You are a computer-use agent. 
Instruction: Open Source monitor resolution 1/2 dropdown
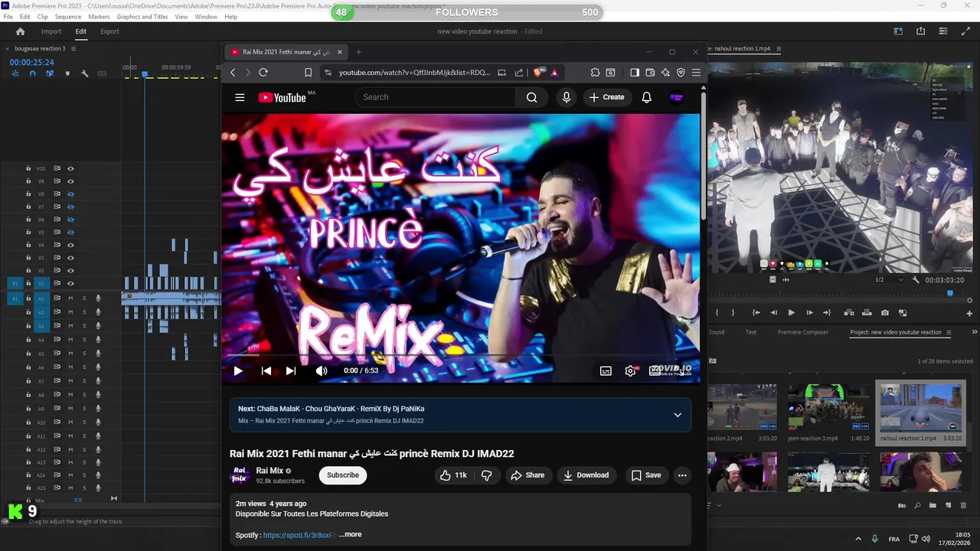tap(889, 279)
